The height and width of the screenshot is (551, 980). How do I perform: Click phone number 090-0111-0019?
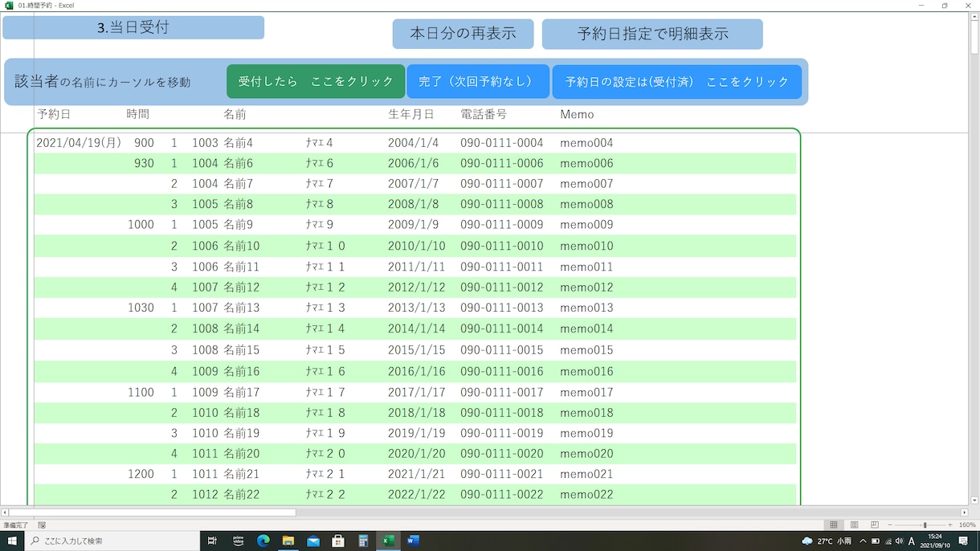(x=502, y=433)
